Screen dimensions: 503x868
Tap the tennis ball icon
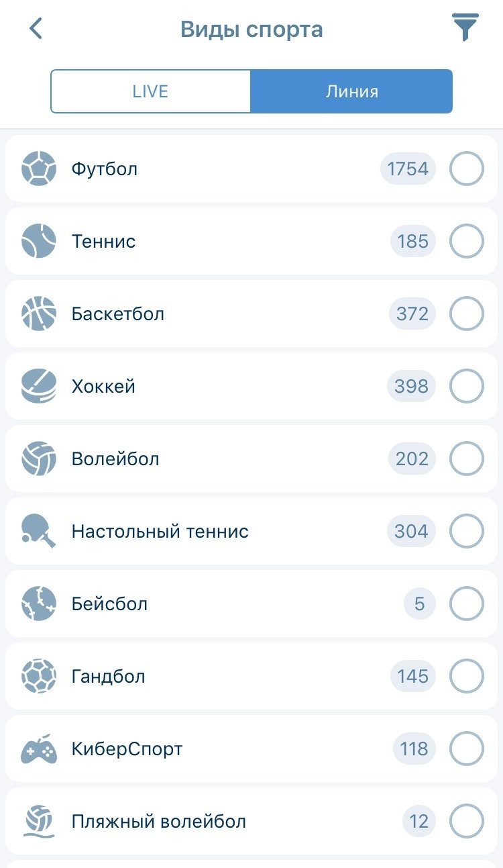(x=38, y=241)
